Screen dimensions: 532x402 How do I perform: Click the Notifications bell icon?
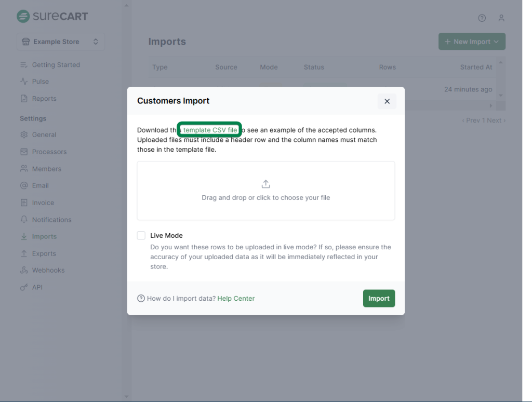point(24,220)
